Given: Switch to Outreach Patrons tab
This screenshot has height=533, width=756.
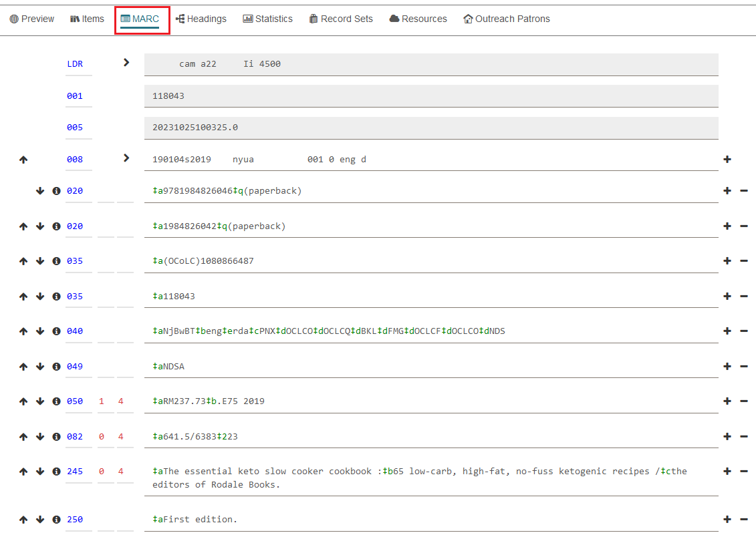Looking at the screenshot, I should (507, 19).
